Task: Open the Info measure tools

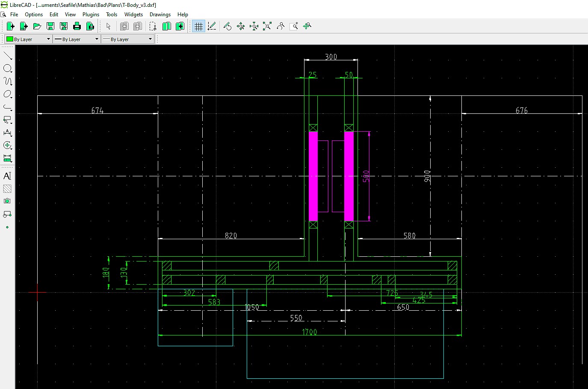Action: coord(7,158)
